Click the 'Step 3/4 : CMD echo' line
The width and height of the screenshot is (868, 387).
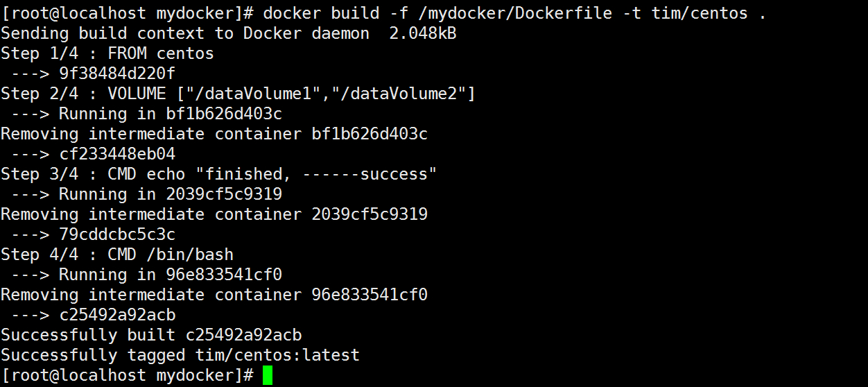[x=218, y=174]
